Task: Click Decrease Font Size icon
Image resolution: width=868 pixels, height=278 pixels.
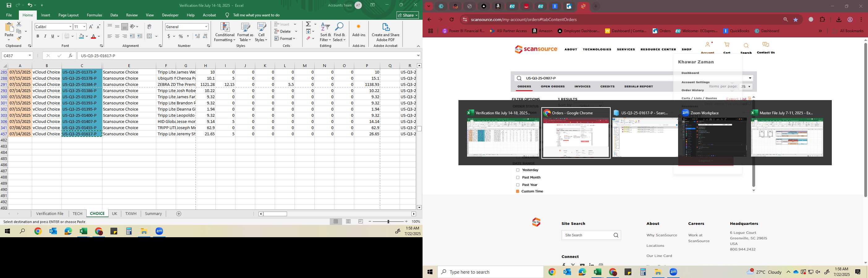Action: (x=98, y=27)
